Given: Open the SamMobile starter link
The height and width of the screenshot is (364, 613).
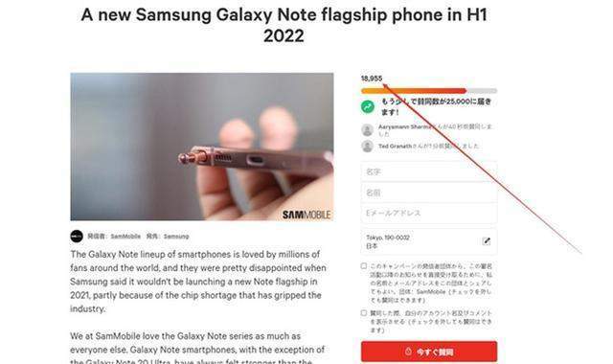Looking at the screenshot, I should (x=125, y=237).
